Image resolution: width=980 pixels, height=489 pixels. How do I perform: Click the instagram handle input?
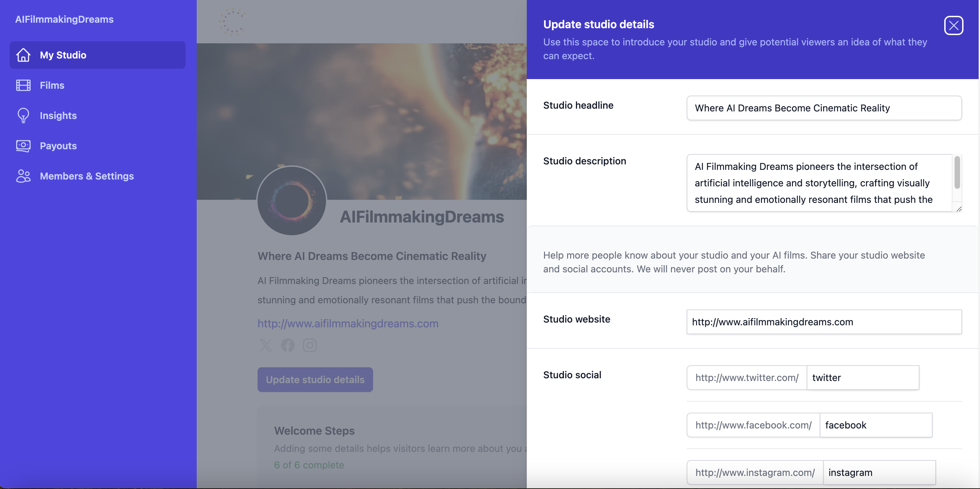click(x=879, y=472)
